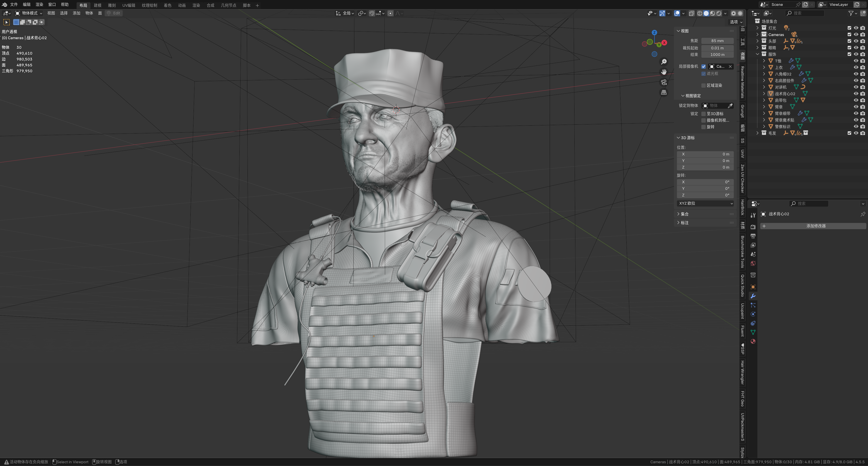
Task: Clear the Ca... local camera with X
Action: (x=730, y=66)
